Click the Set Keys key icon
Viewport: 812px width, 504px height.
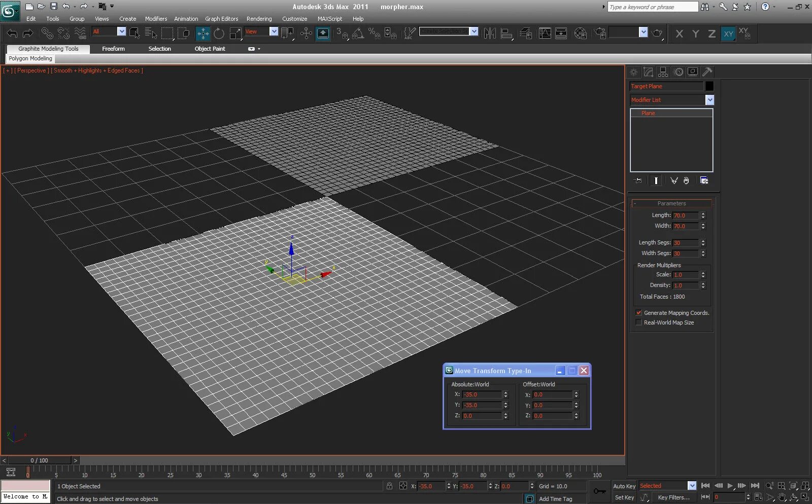600,491
